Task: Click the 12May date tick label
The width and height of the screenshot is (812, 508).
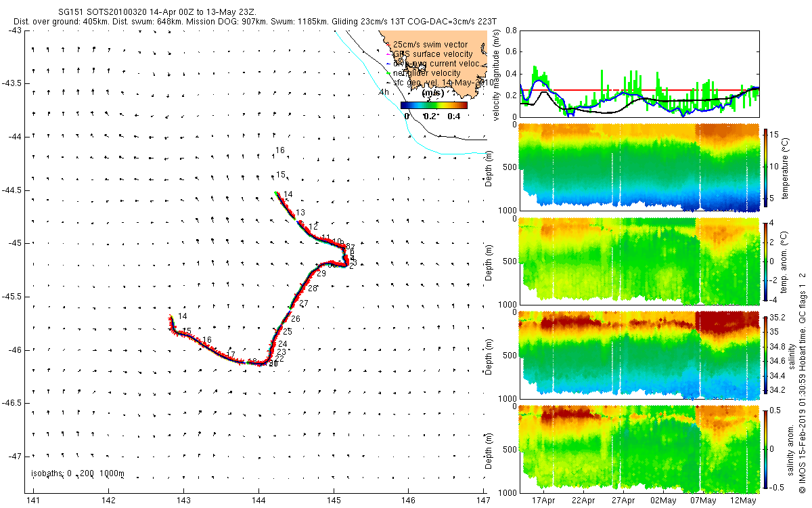Action: click(x=744, y=500)
